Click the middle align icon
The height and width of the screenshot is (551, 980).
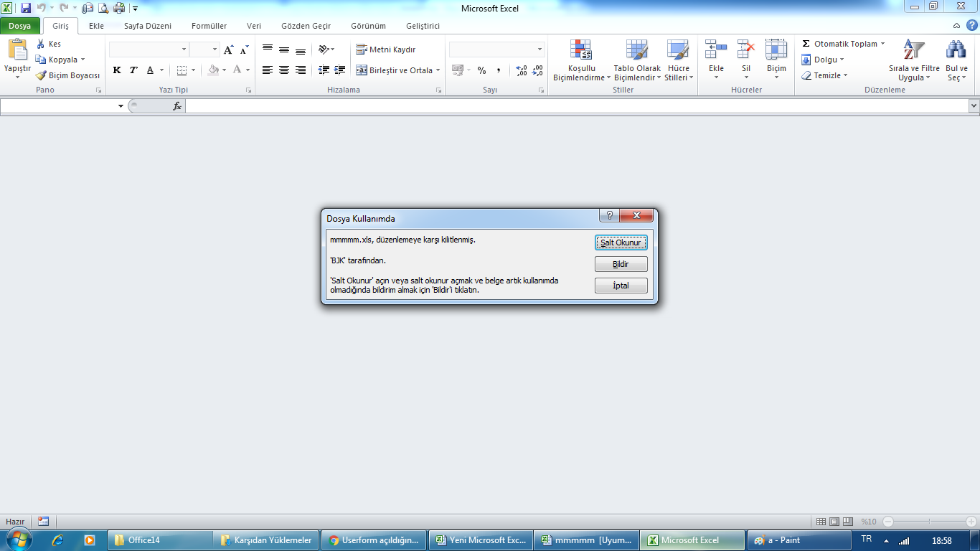(284, 50)
